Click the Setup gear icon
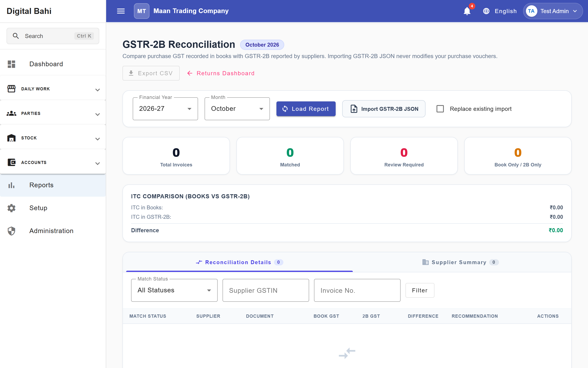The width and height of the screenshot is (588, 368). (x=11, y=208)
